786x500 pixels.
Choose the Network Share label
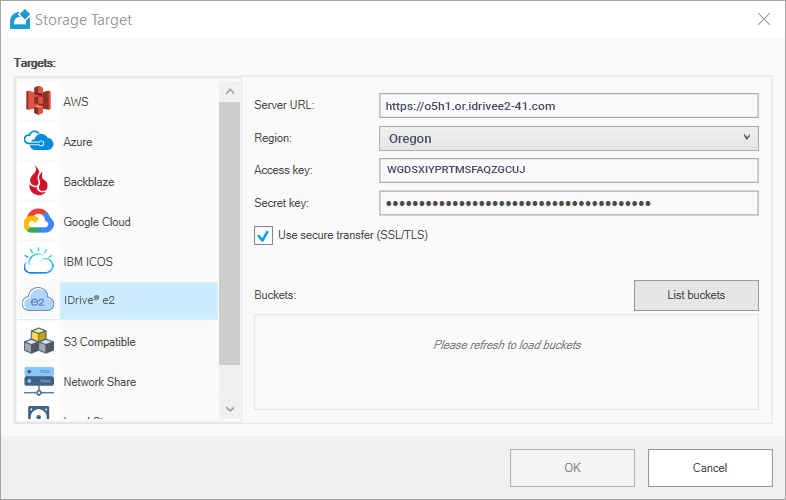(x=100, y=382)
